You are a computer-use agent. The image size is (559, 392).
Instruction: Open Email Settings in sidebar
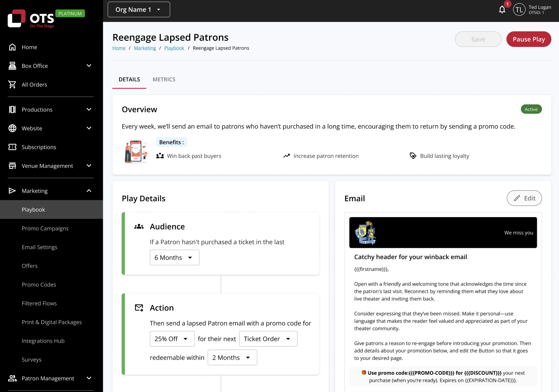tap(39, 247)
